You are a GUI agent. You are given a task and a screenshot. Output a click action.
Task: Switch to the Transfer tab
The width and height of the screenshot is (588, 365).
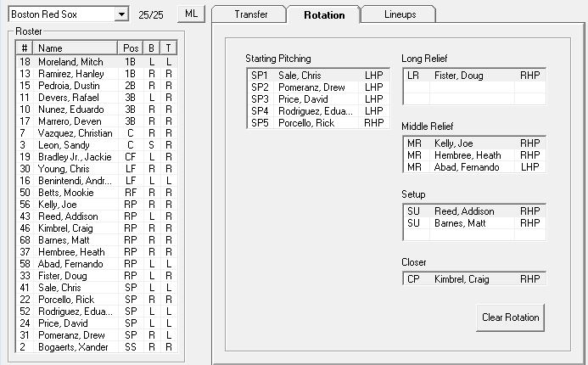tap(250, 14)
